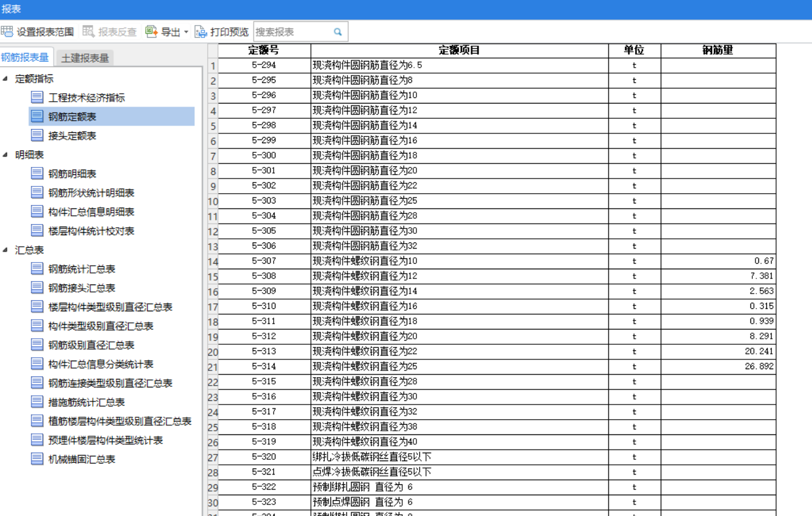Select row number 19 header
This screenshot has width=812, height=516.
[x=213, y=336]
